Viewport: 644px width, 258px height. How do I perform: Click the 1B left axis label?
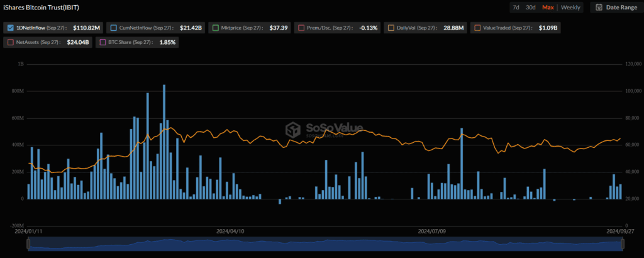point(21,64)
